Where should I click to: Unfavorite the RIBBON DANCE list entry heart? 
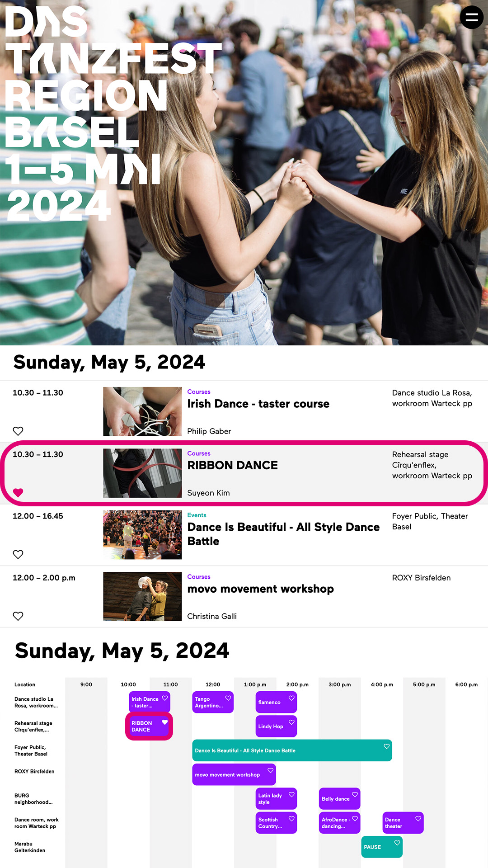click(x=18, y=493)
